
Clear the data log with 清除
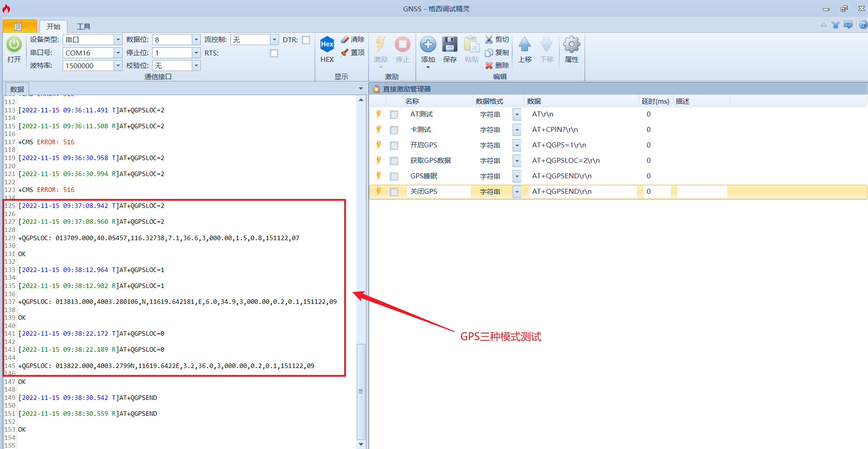353,40
